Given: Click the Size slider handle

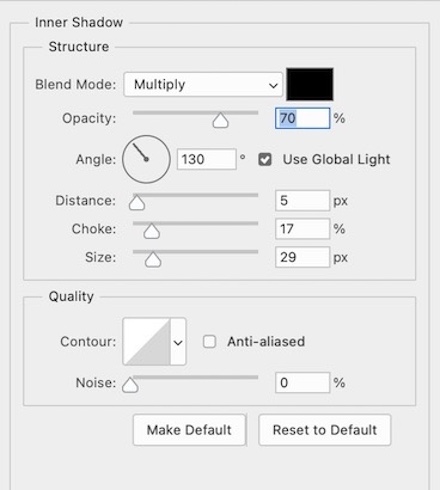Looking at the screenshot, I should 153,259.
